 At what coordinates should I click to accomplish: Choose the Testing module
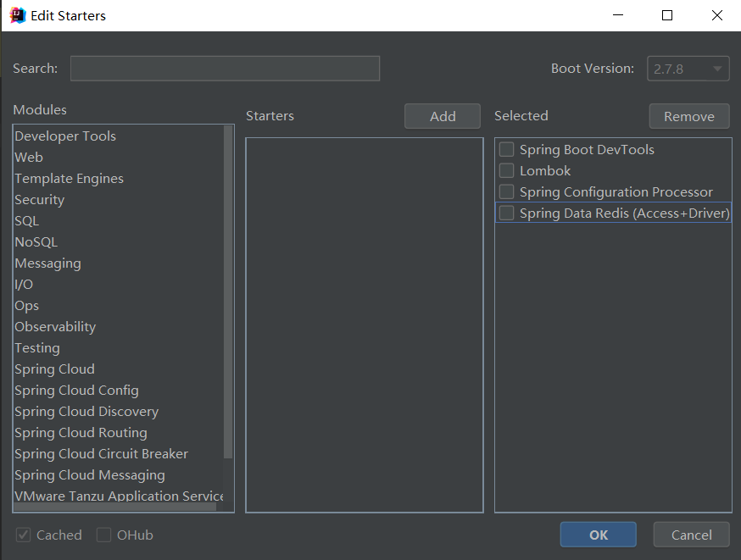click(118, 348)
